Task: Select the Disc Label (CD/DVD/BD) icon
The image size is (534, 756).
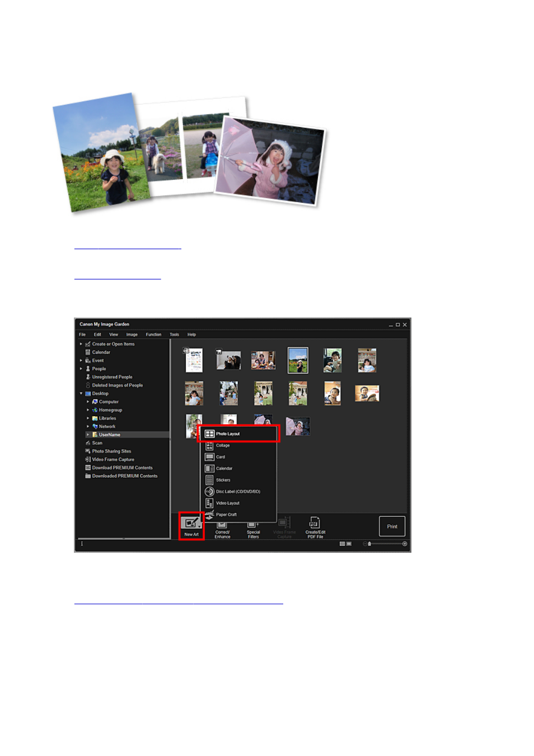Action: pos(209,492)
